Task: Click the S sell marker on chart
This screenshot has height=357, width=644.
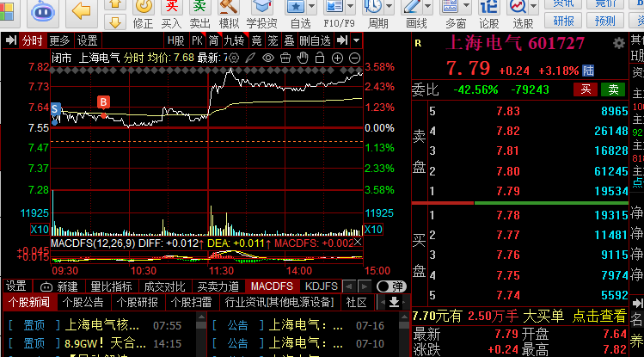Action: [x=55, y=109]
